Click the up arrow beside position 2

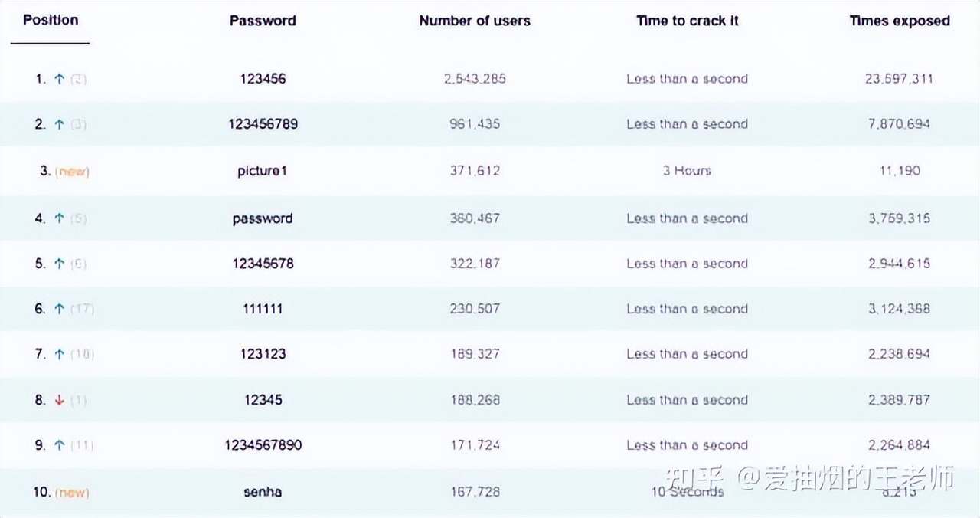59,124
